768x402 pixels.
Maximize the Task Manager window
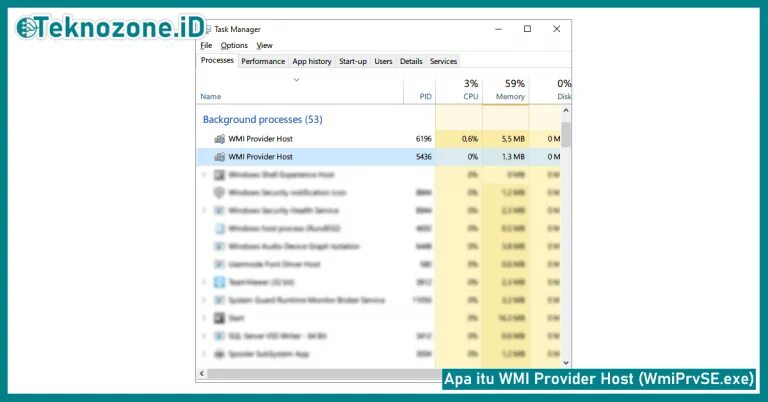(x=528, y=29)
